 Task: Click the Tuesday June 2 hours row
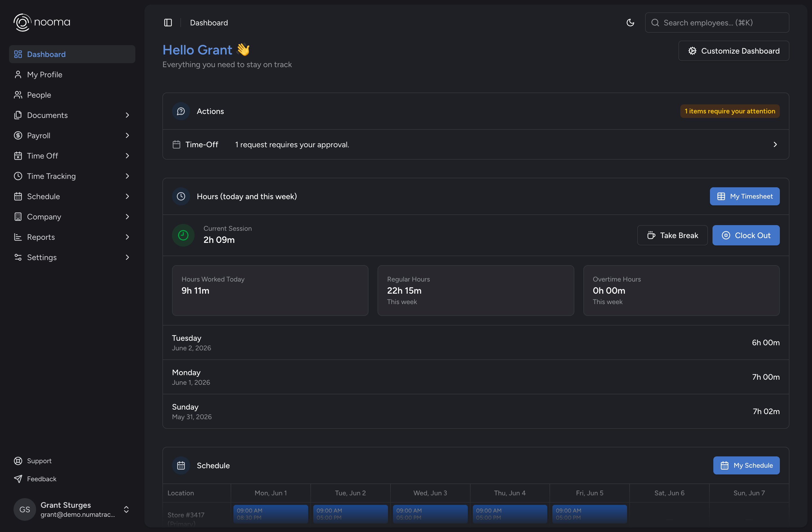pos(476,343)
